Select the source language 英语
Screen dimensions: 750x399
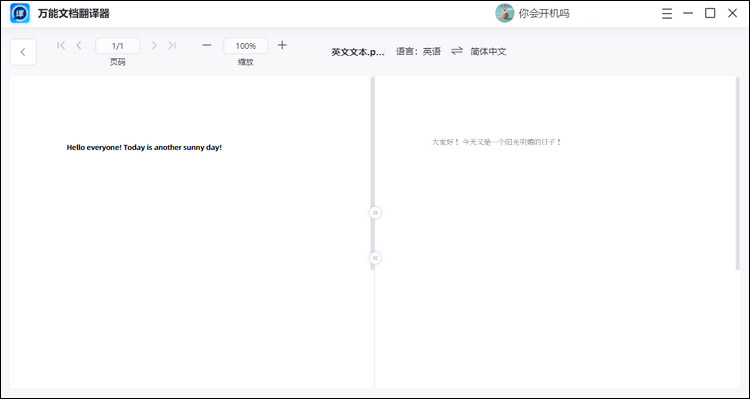(431, 51)
